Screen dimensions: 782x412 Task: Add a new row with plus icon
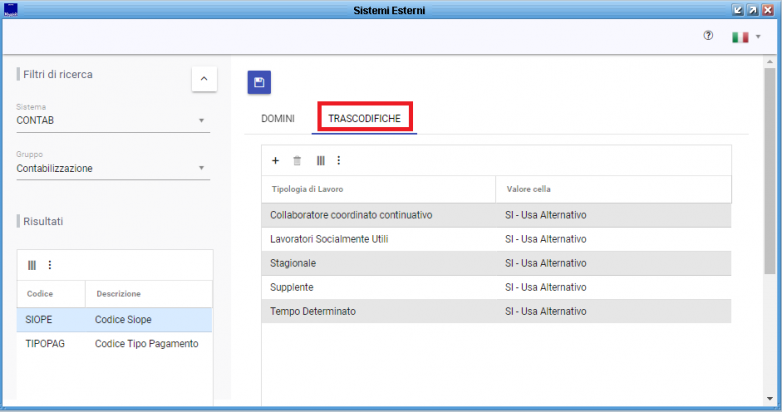pyautogui.click(x=276, y=160)
